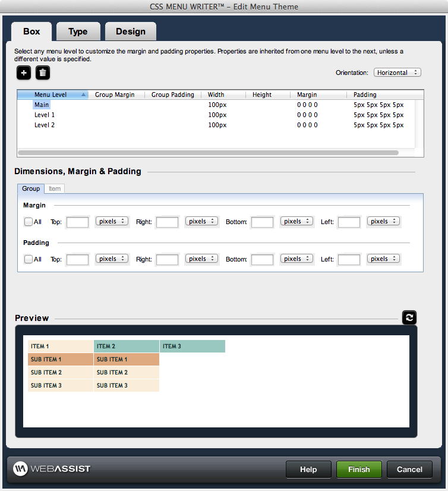Add a new menu level with plus icon
448x491 pixels.
click(x=24, y=73)
